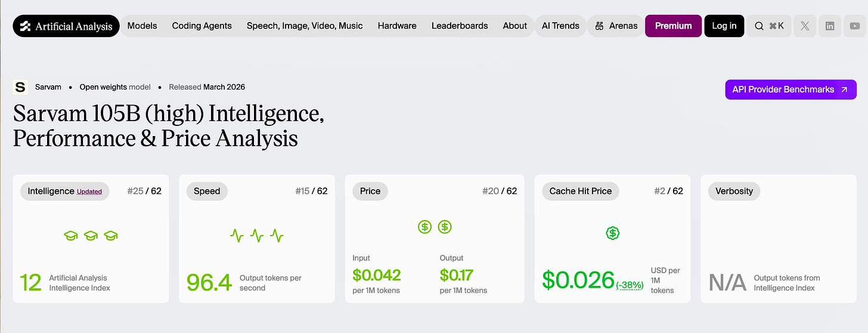
Task: Click the graduation cap icons in Intelligence card
Action: (91, 236)
